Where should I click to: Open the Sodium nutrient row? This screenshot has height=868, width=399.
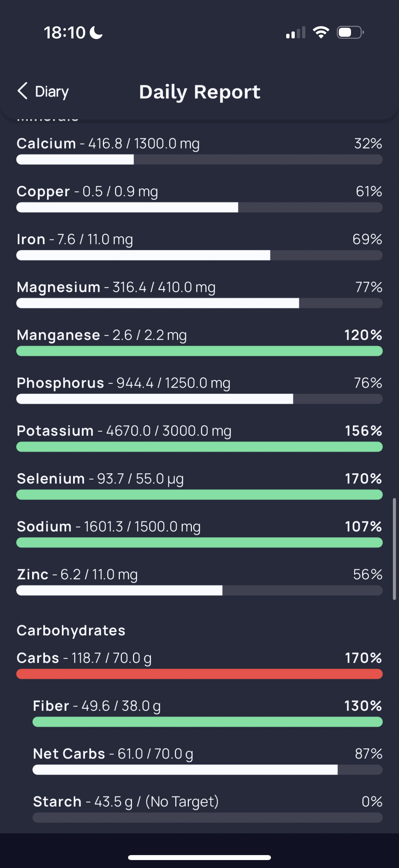point(199,533)
